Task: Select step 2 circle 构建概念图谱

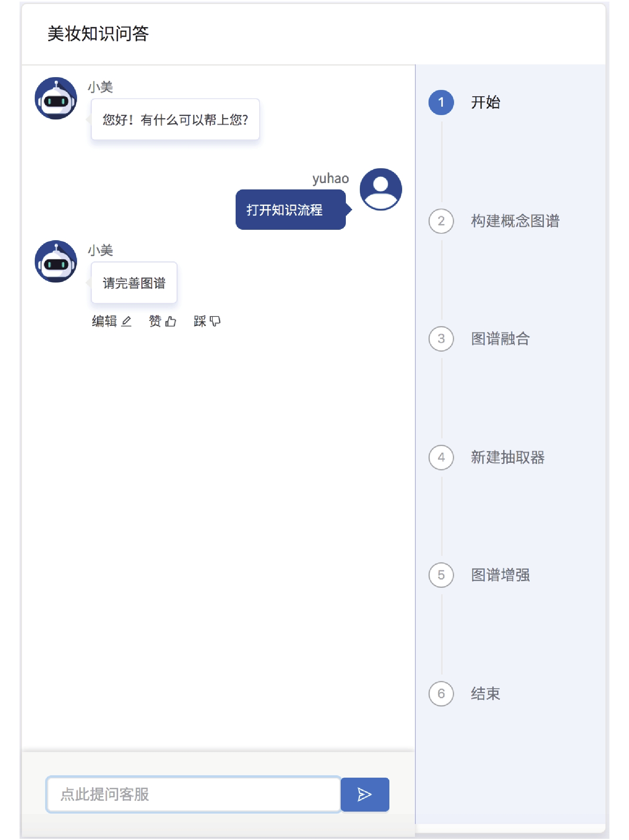Action: tap(441, 221)
